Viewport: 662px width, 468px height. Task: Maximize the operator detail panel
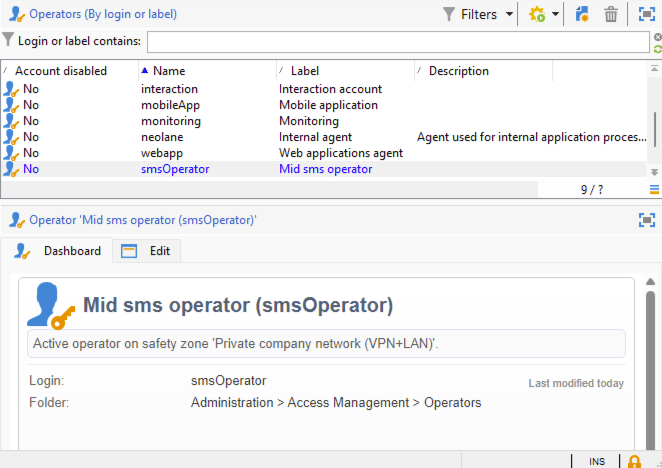(647, 219)
